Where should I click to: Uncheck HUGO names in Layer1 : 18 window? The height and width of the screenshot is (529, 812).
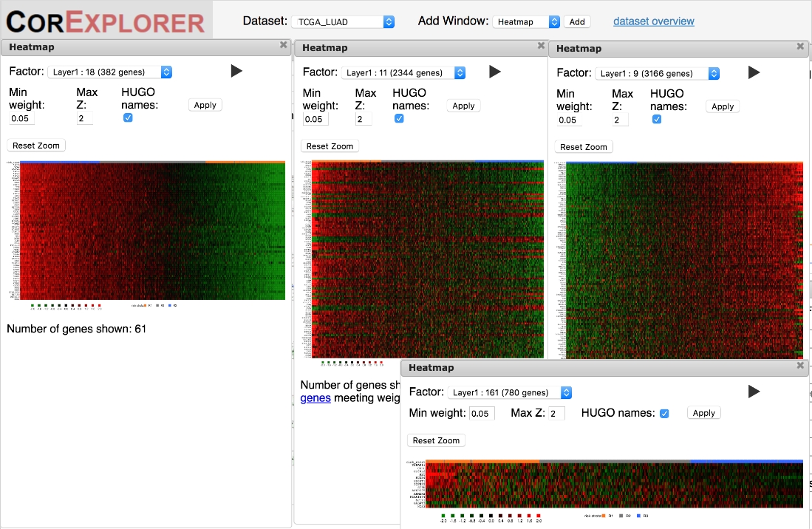128,117
